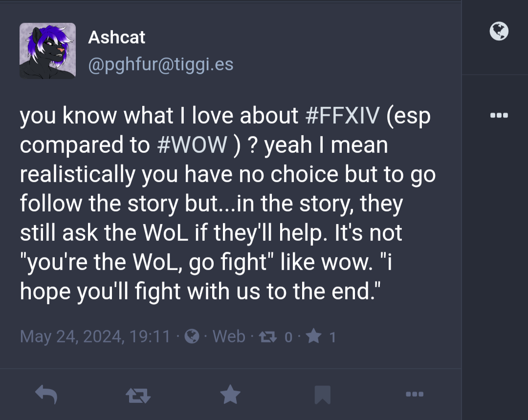This screenshot has height=420, width=528.
Task: Open the three-dot menu beside post text
Action: tap(499, 115)
